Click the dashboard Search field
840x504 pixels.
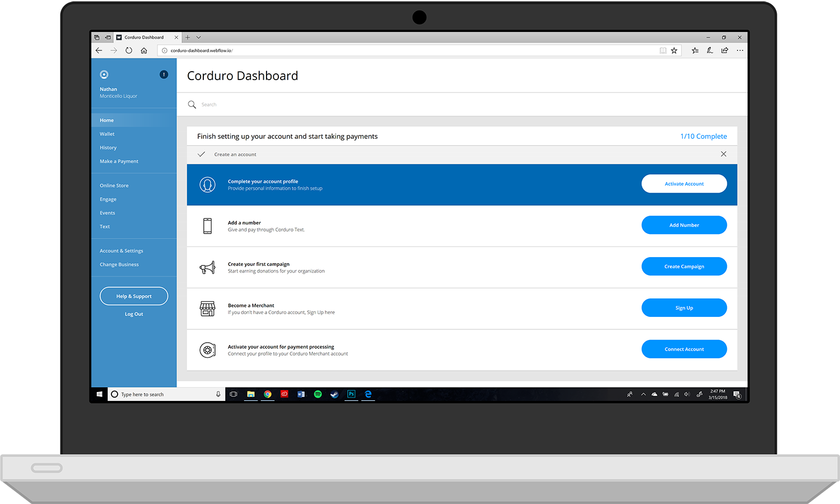(x=462, y=105)
